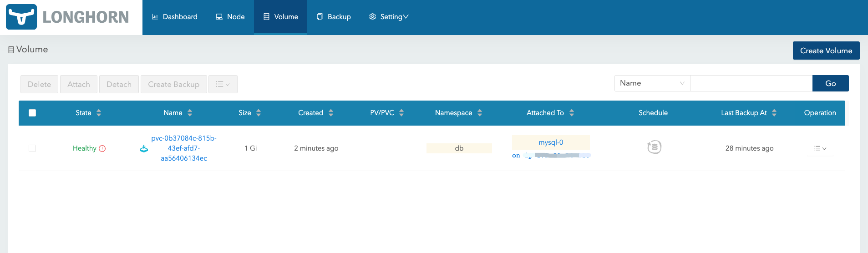Sort by Name column
The image size is (868, 253).
tap(190, 113)
